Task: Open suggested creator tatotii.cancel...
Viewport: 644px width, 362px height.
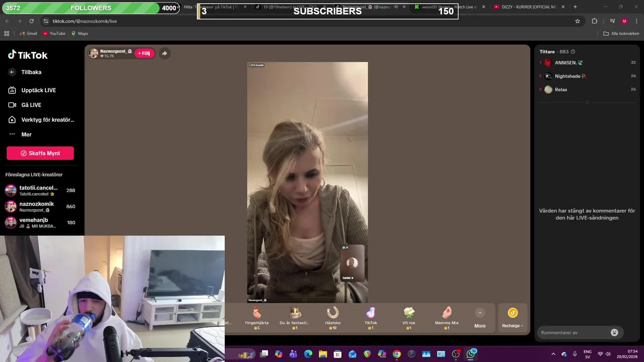Action: (40, 191)
